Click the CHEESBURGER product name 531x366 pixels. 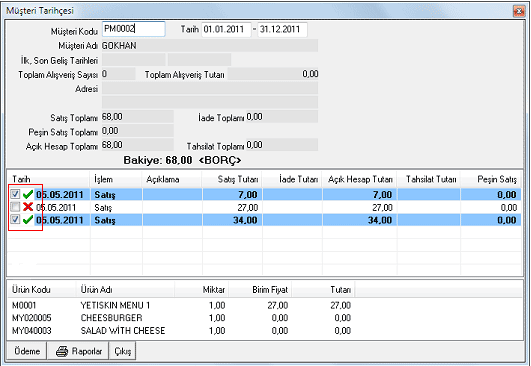coord(111,318)
